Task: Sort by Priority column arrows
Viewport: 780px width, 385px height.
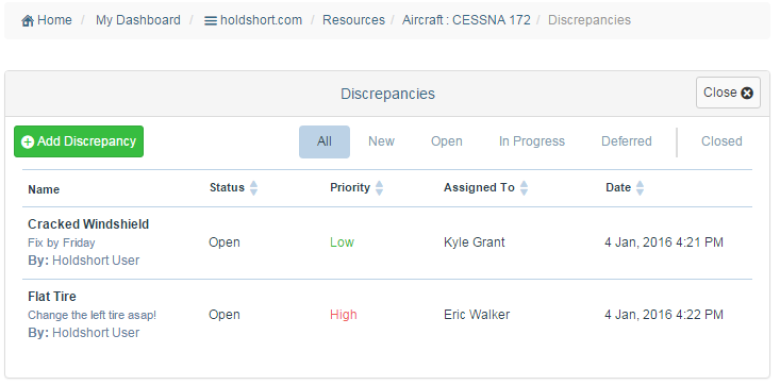Action: 379,188
